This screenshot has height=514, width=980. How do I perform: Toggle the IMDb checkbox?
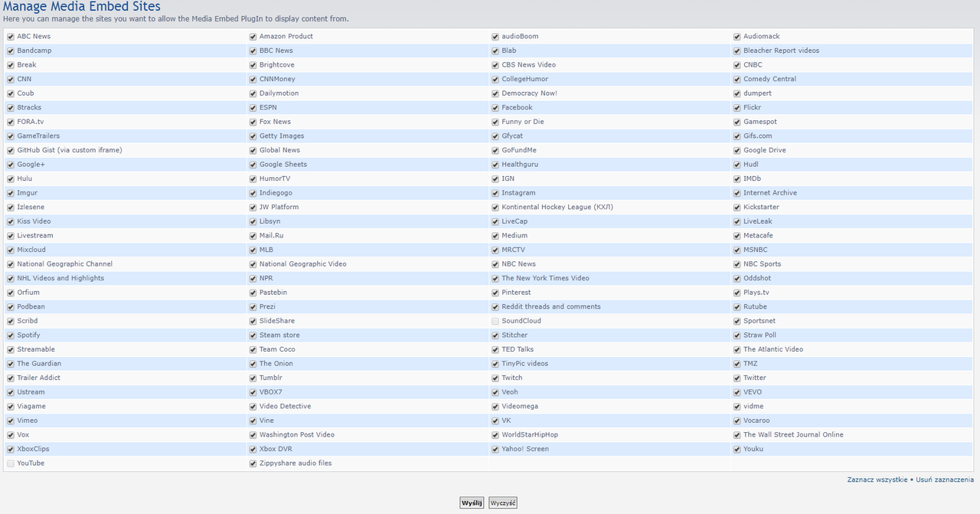pos(737,178)
